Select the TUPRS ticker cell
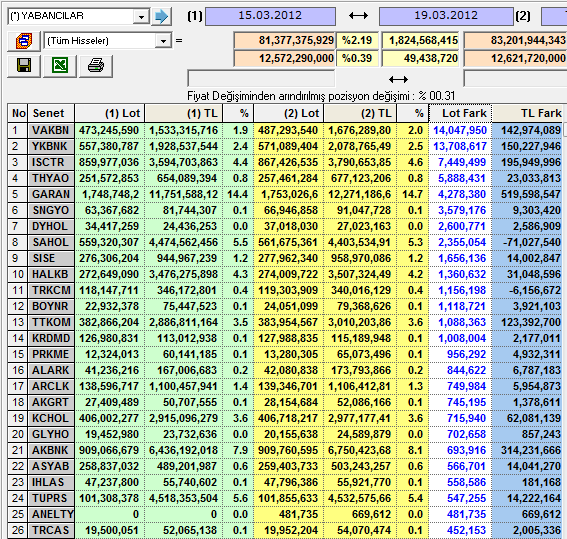The image size is (567, 539). coord(51,498)
